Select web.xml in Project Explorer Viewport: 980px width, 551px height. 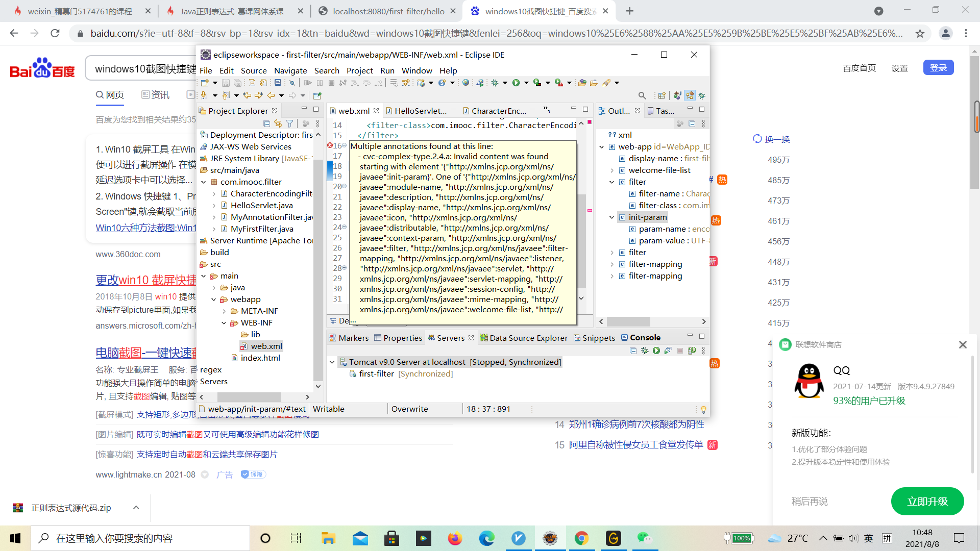(x=261, y=346)
